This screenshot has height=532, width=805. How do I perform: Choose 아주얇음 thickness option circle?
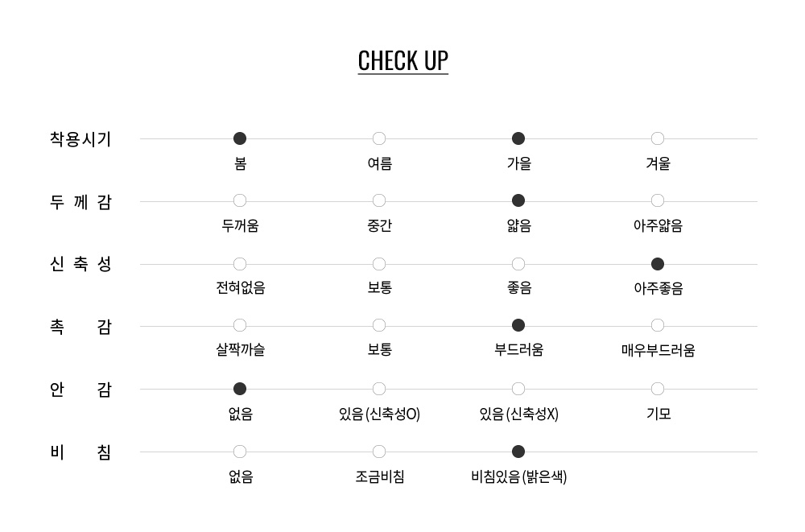658,200
